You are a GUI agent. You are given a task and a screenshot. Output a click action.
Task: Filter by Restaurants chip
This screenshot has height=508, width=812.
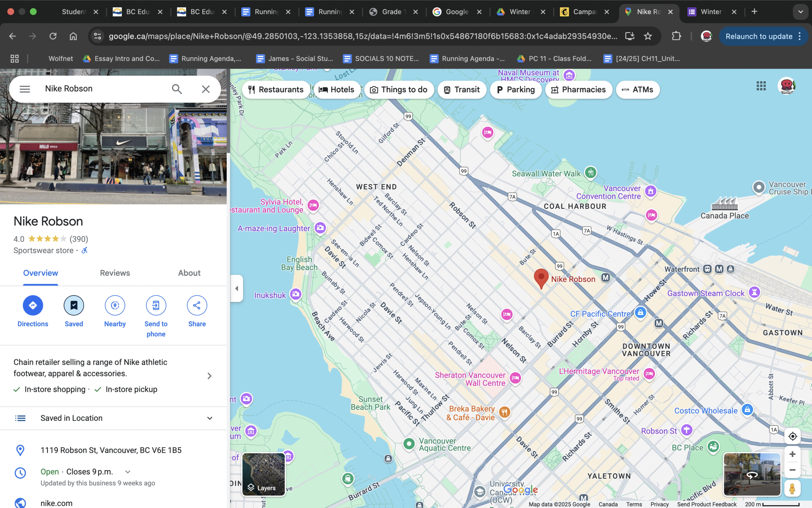[x=275, y=90]
